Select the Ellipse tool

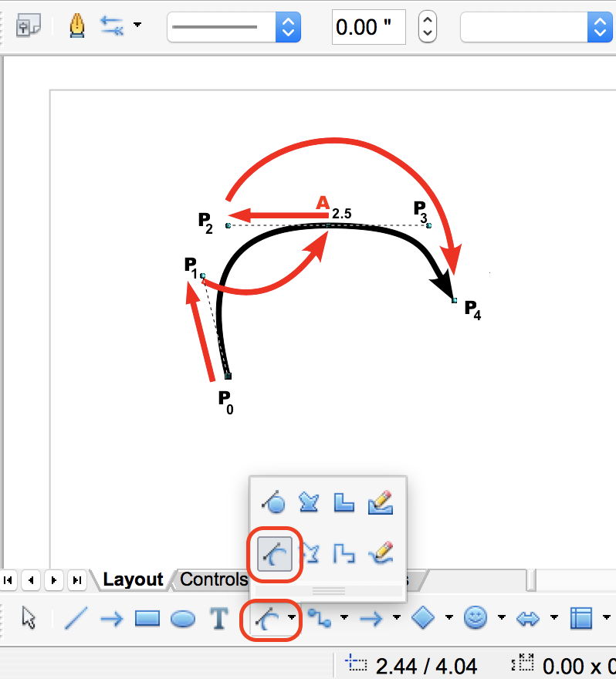[183, 619]
